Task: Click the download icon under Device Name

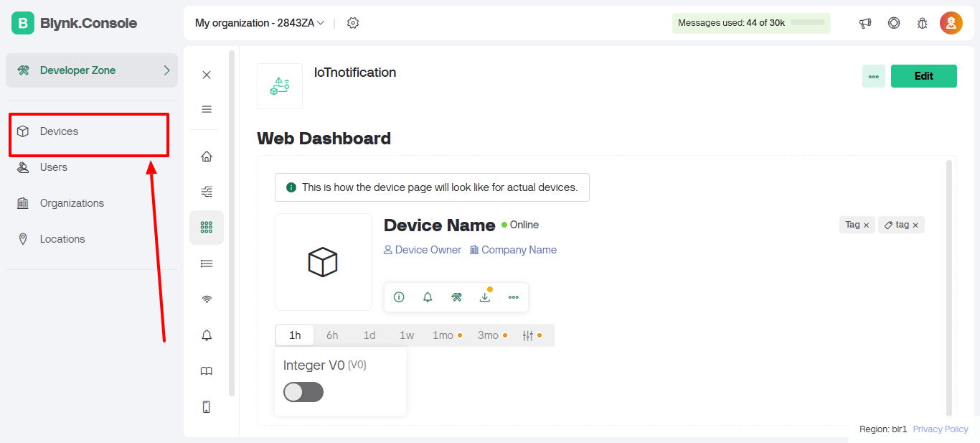Action: tap(485, 297)
